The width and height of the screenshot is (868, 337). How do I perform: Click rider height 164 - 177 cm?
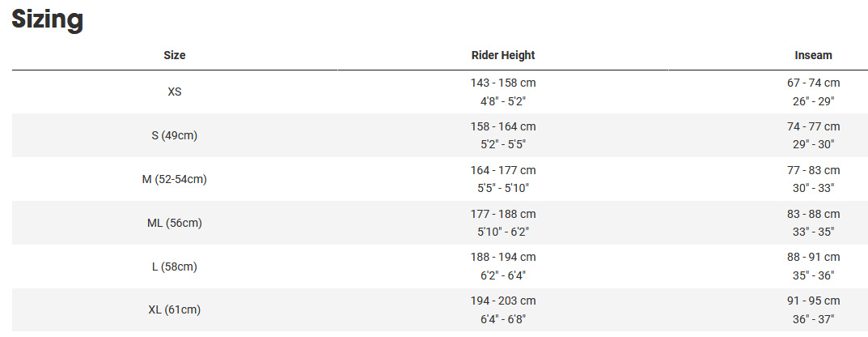click(503, 171)
